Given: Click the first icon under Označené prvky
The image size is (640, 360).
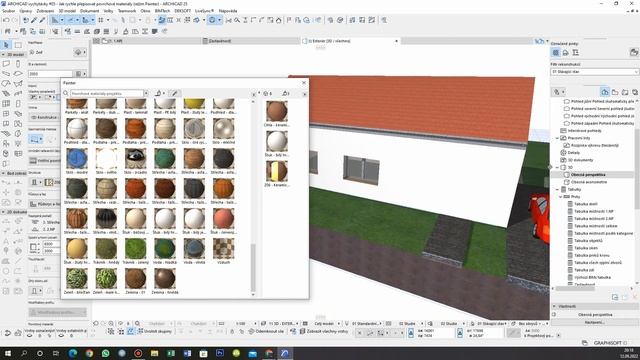Looking at the screenshot, I should point(556,52).
